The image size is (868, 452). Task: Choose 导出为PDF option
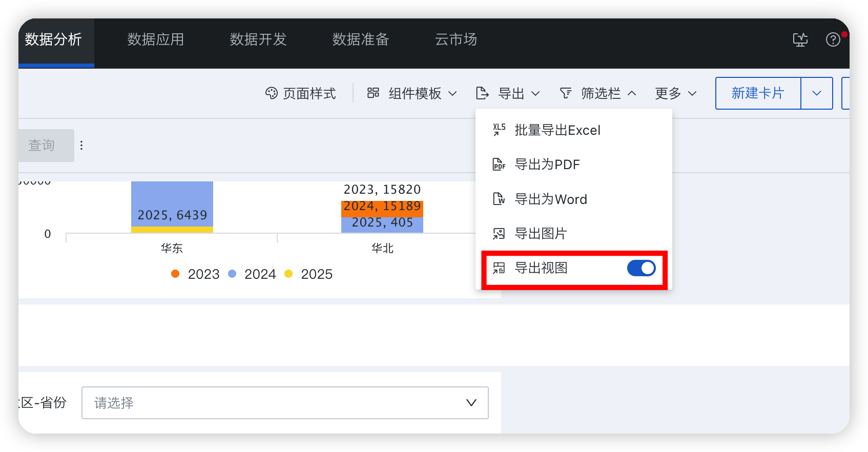[x=574, y=165]
